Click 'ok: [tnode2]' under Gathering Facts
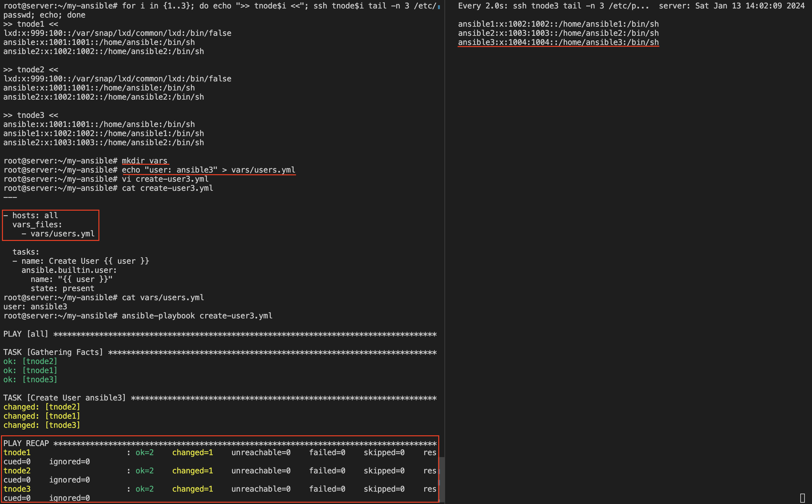Image resolution: width=812 pixels, height=504 pixels. pyautogui.click(x=30, y=361)
